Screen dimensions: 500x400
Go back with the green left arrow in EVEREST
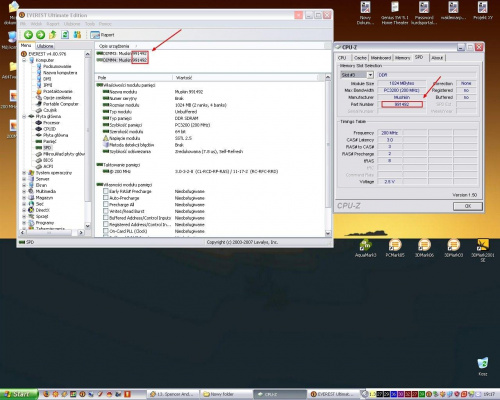pyautogui.click(x=28, y=35)
